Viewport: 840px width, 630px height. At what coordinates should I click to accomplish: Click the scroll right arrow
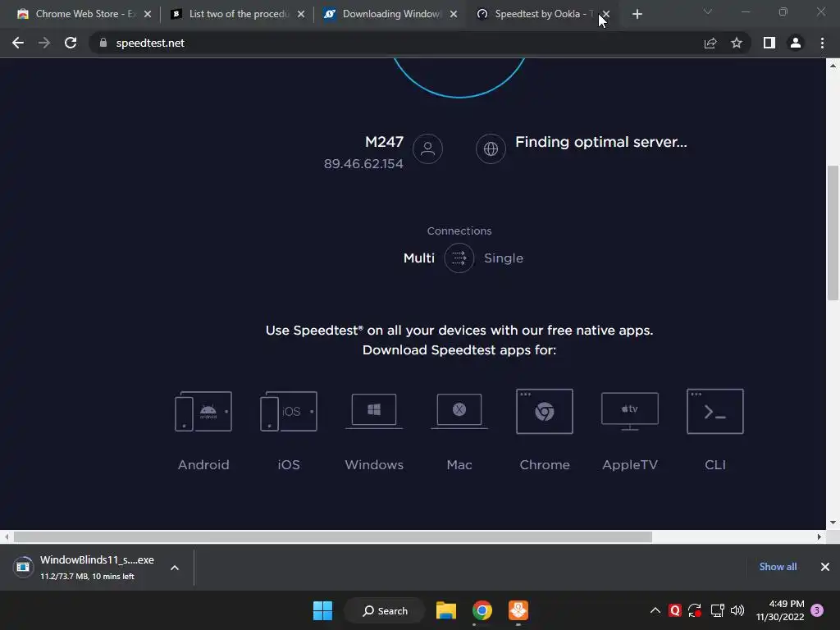[x=819, y=536]
